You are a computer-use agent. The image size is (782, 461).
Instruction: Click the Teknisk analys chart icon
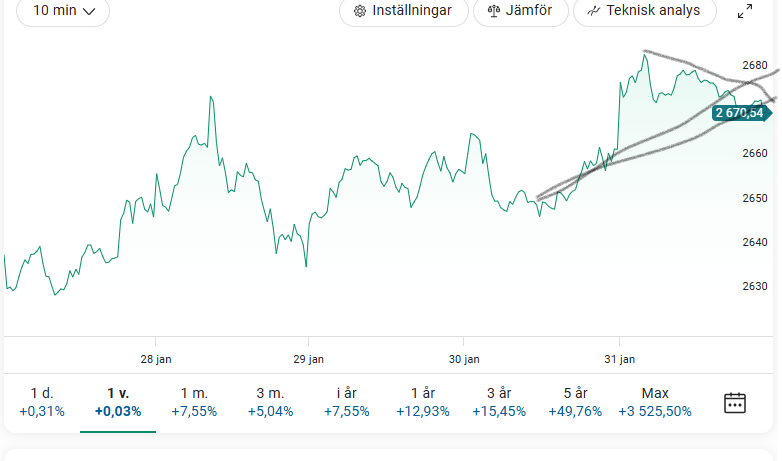pos(594,11)
